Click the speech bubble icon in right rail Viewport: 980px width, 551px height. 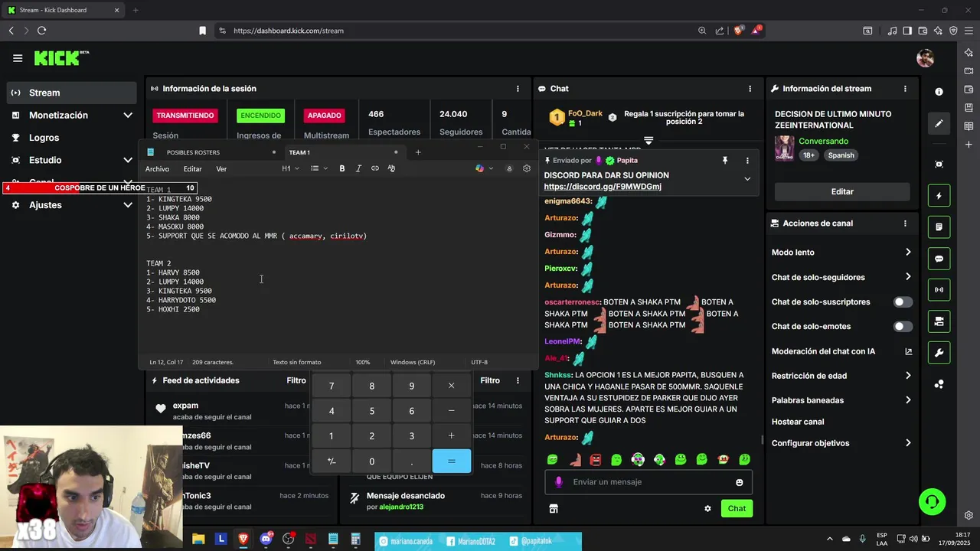point(939,259)
